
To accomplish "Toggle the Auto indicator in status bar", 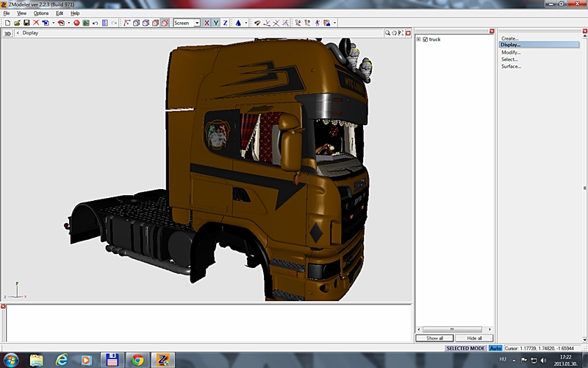I will (495, 348).
